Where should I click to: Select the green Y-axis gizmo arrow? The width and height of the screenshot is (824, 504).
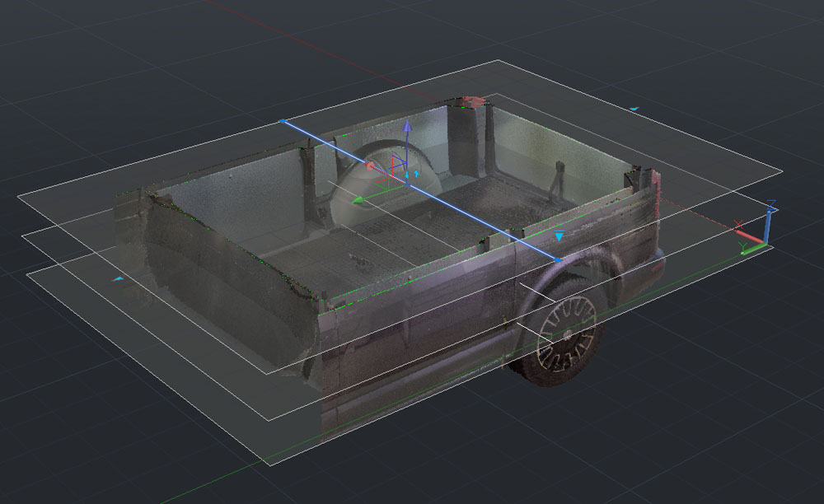[358, 200]
